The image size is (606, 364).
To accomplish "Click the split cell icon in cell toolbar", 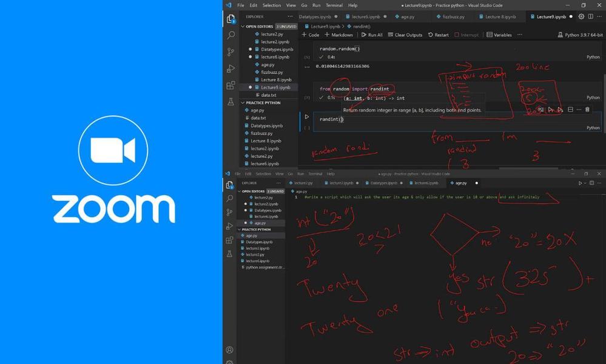I will (x=570, y=109).
